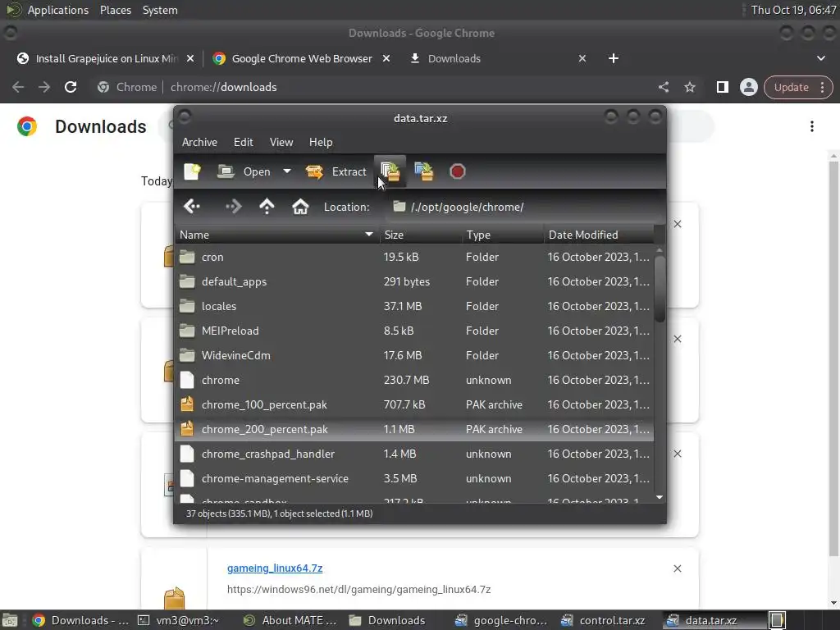Screen dimensions: 840x630
Task: Go forward in archive location history
Action: click(234, 206)
